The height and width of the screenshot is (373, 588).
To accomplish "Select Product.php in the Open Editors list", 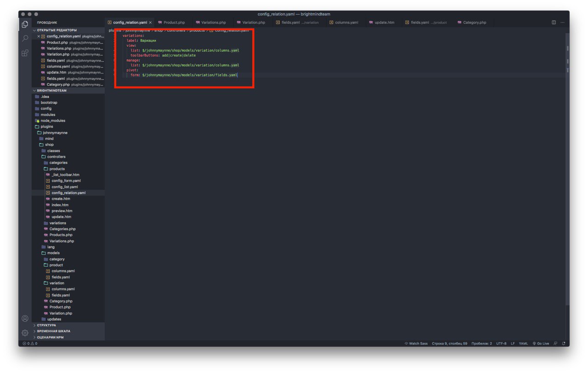I will [x=68, y=42].
